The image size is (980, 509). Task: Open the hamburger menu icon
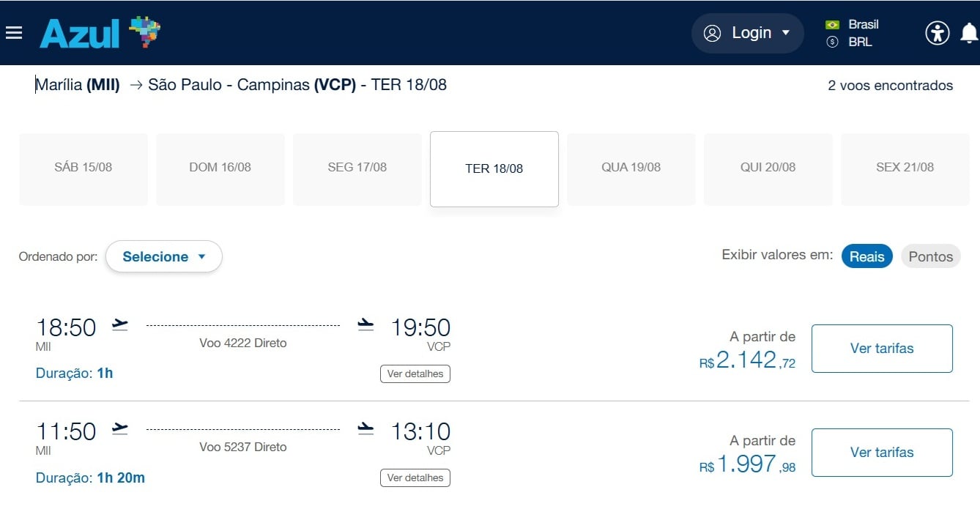[13, 33]
